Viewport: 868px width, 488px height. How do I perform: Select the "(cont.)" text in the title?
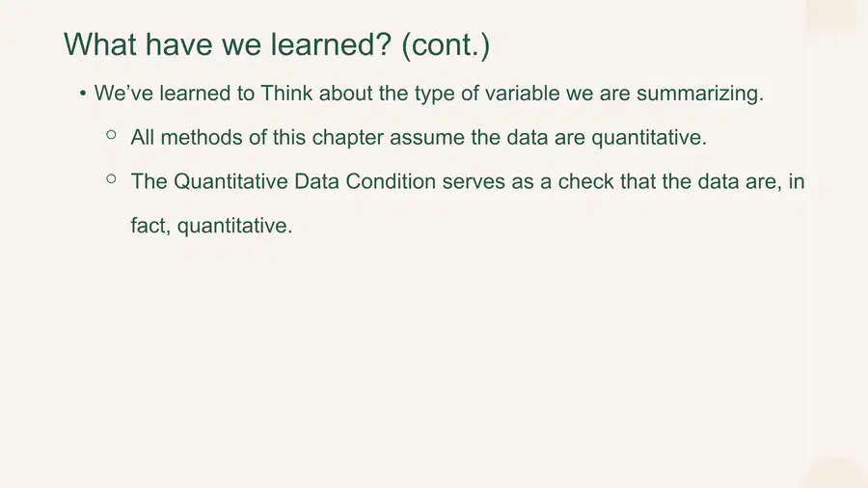[x=446, y=45]
